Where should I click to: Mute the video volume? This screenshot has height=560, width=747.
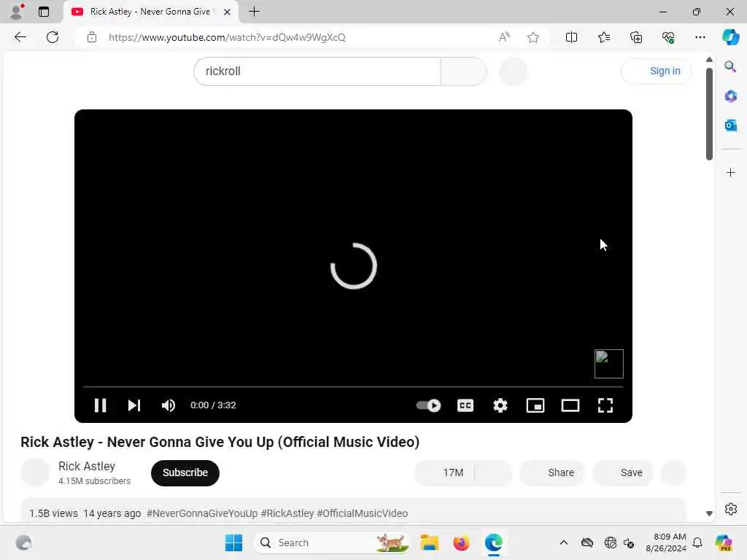169,405
